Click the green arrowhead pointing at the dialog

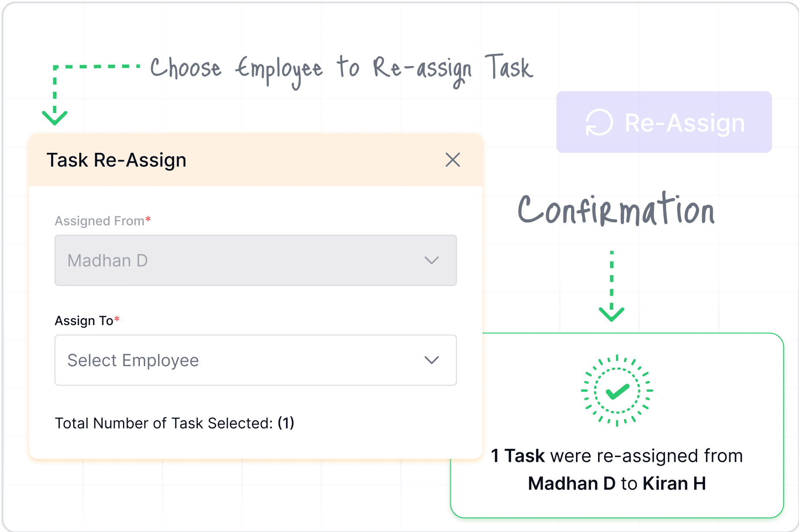(x=55, y=118)
